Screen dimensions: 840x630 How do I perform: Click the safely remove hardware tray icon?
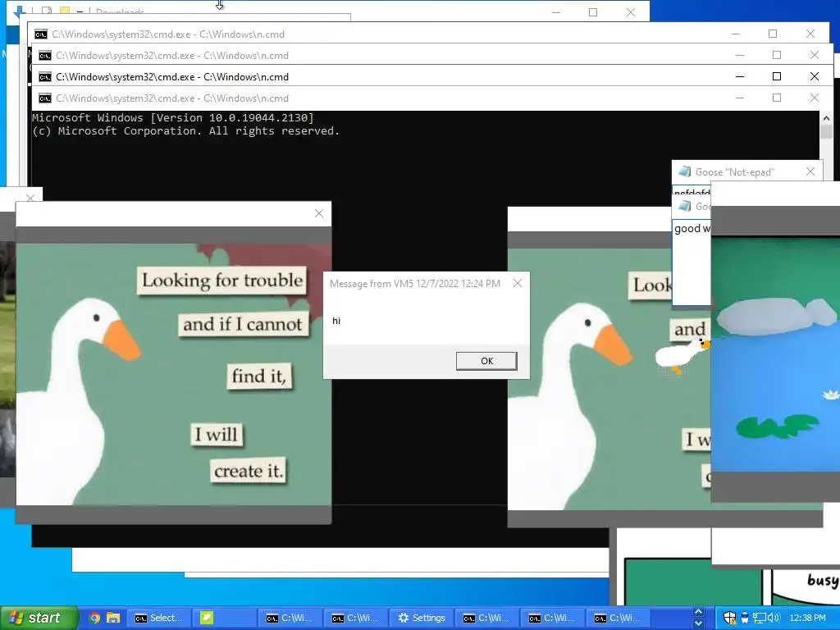click(x=745, y=619)
